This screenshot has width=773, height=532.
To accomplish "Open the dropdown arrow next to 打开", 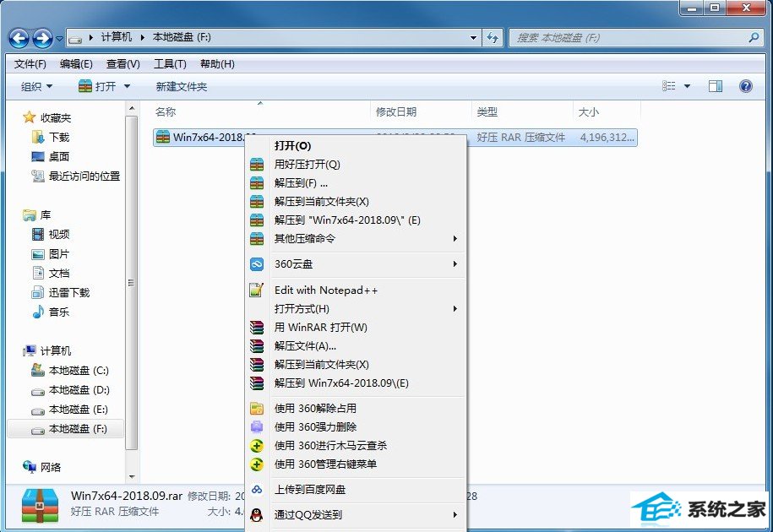I will (128, 87).
